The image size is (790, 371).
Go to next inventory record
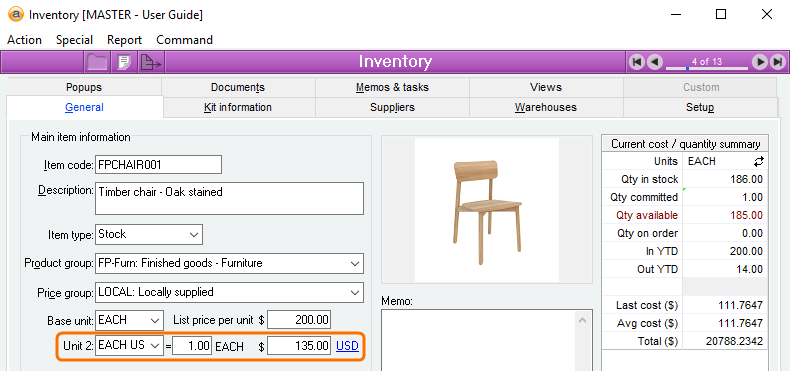click(x=760, y=62)
